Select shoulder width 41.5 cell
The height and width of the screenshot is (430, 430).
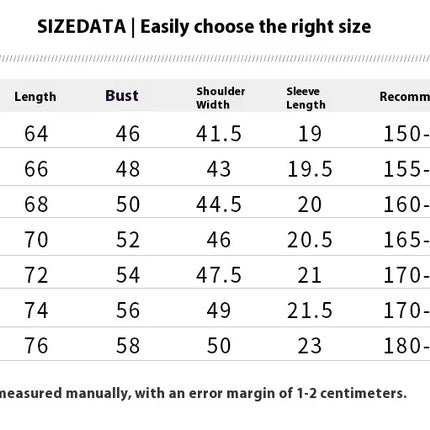tap(219, 134)
